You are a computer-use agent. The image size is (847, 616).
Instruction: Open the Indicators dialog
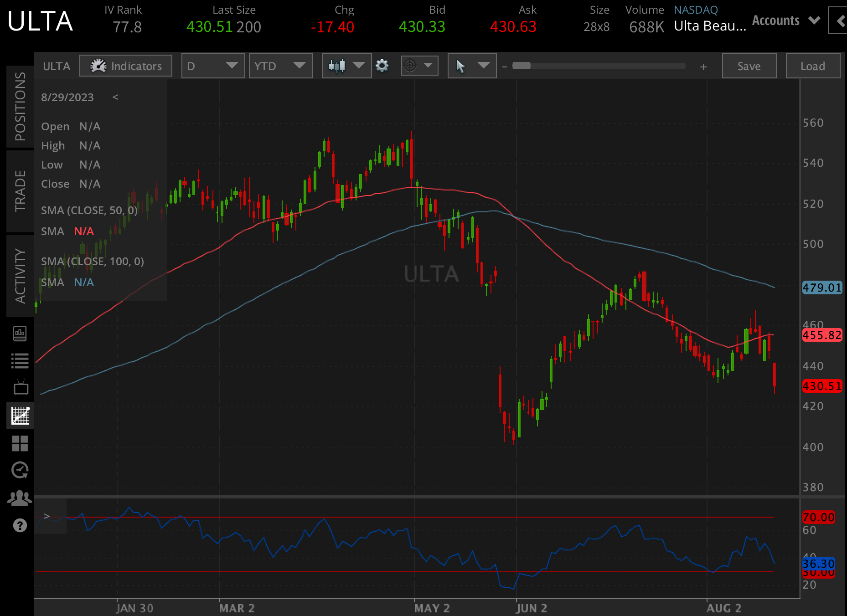(x=125, y=66)
